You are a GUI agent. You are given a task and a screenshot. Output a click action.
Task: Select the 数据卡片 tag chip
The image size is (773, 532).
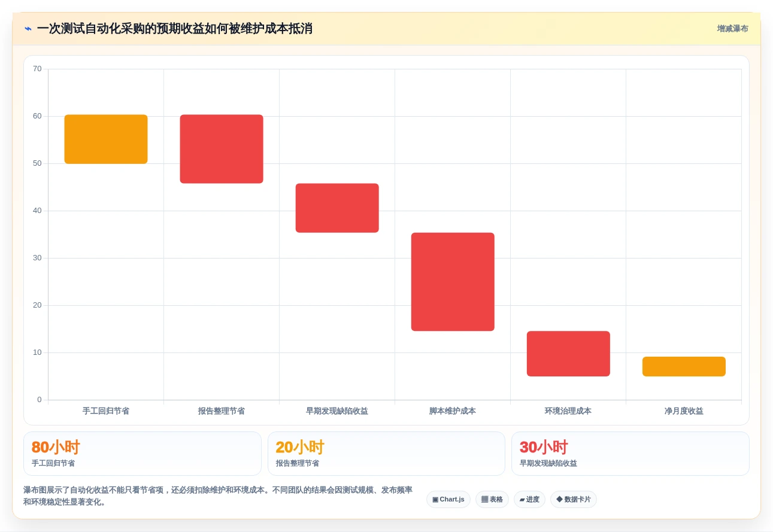(574, 499)
